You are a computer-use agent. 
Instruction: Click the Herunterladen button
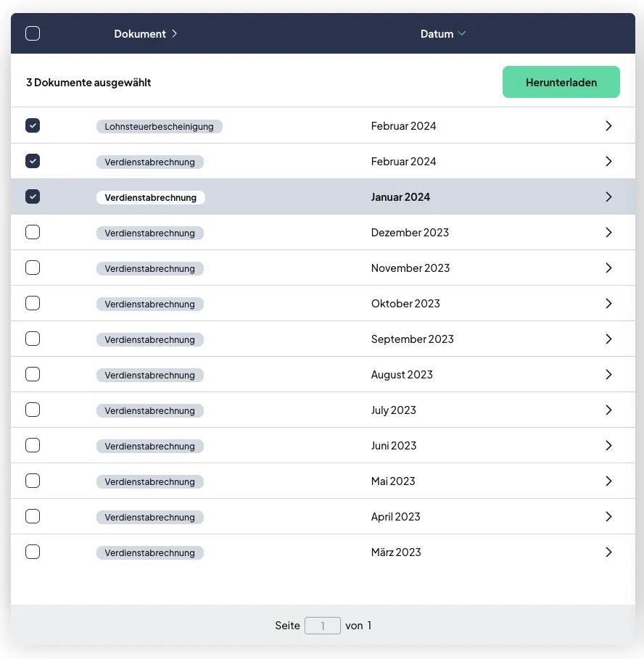[x=561, y=82]
